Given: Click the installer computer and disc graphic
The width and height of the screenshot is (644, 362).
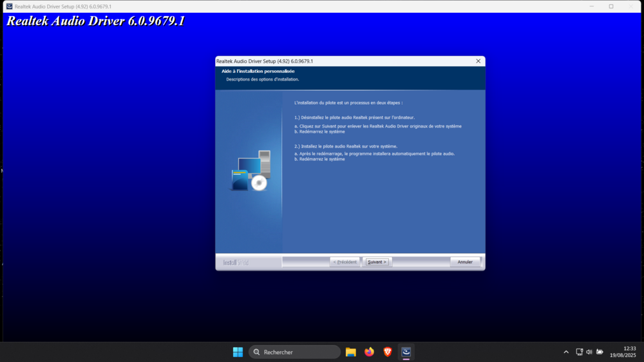Looking at the screenshot, I should click(251, 171).
